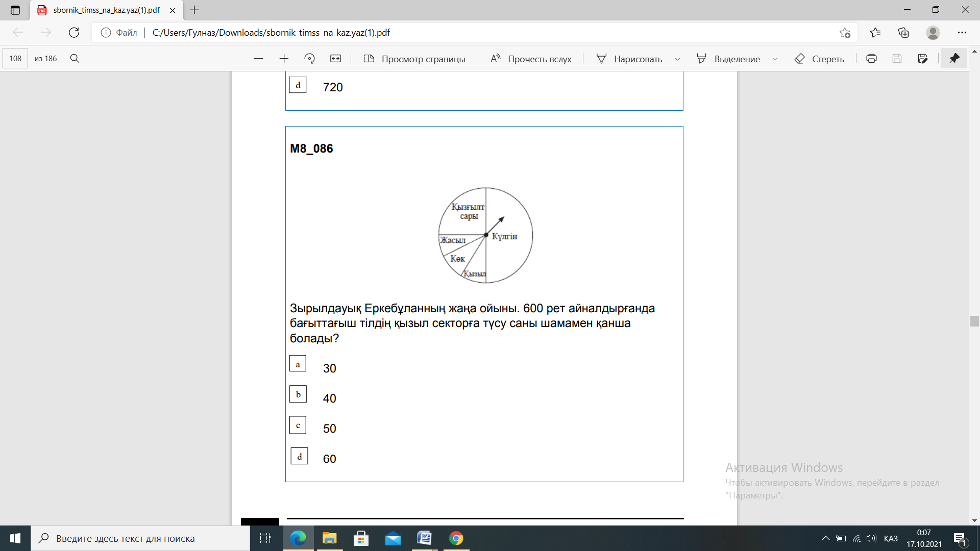Click the Просмотр страницы button
Image resolution: width=980 pixels, height=551 pixels.
pos(414,59)
